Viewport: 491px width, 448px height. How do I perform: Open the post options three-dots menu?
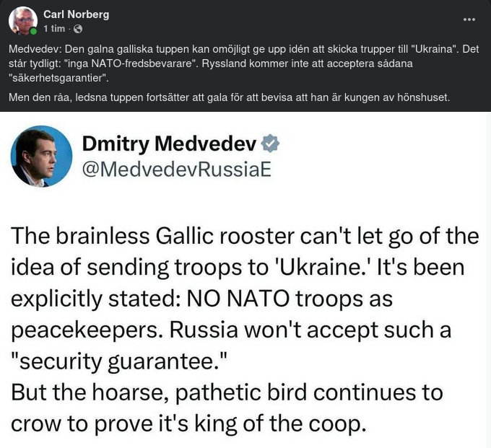(469, 19)
